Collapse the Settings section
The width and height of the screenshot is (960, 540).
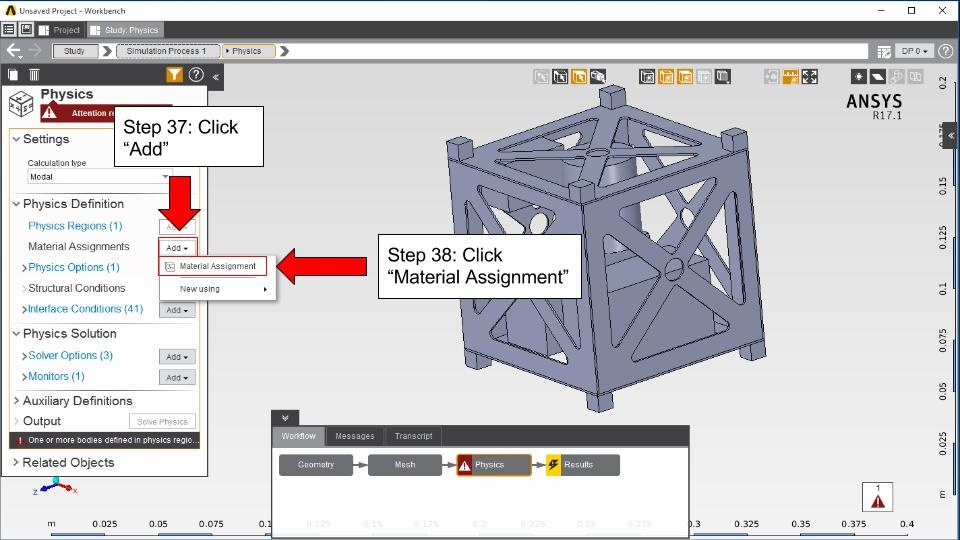[x=17, y=139]
